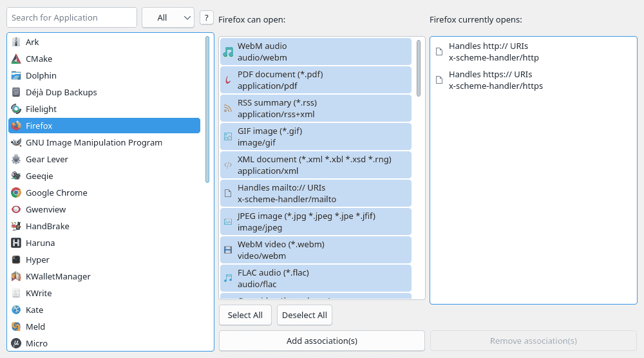
Task: Click the Geeqie icon
Action: 16,176
